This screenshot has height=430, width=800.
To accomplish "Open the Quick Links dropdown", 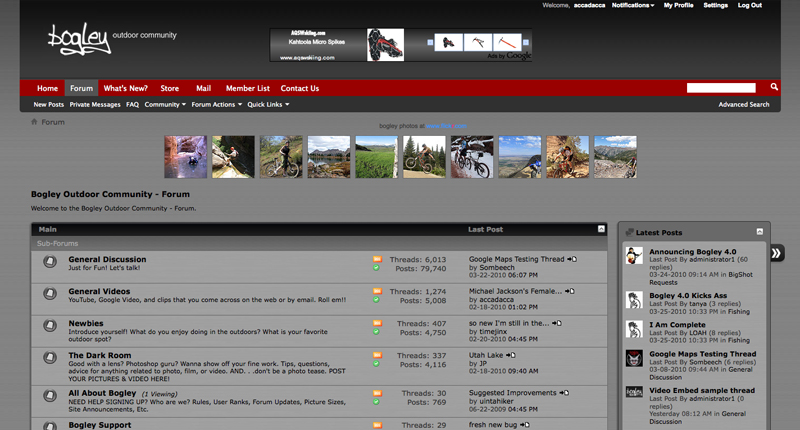I will (268, 104).
